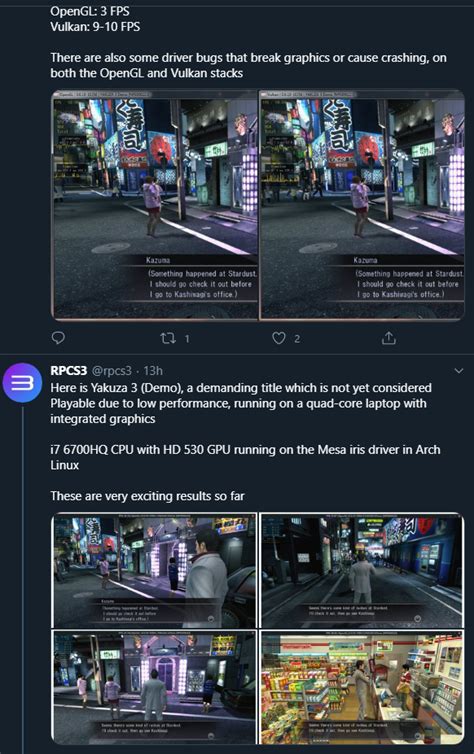Open the @rpcs3 handle link
Viewport: 474px width, 754px height.
[x=112, y=371]
